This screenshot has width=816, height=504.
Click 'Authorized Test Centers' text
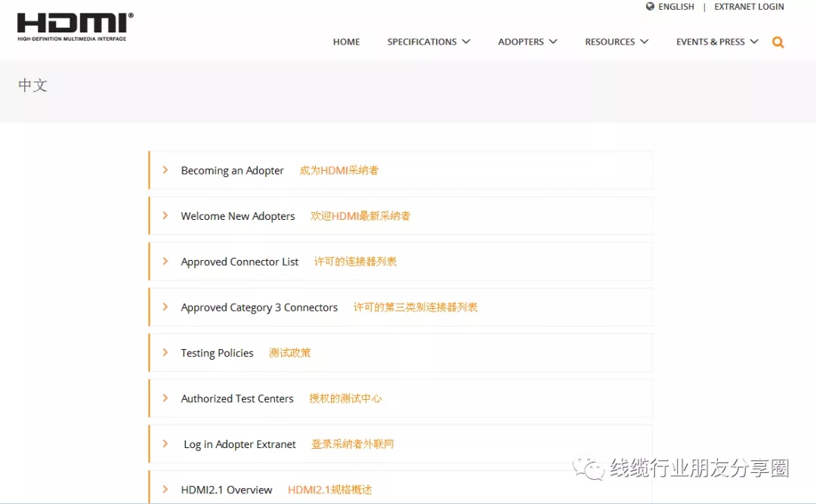[236, 399]
